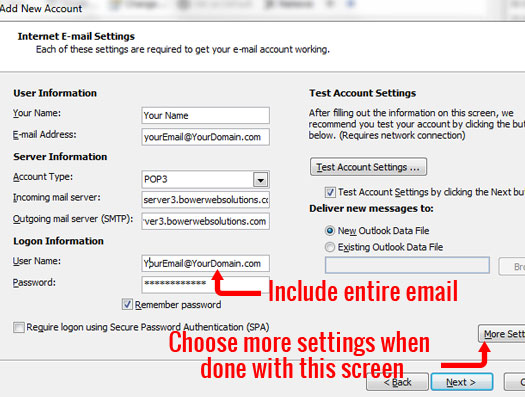Click the Password input field
525x397 pixels.
click(205, 284)
